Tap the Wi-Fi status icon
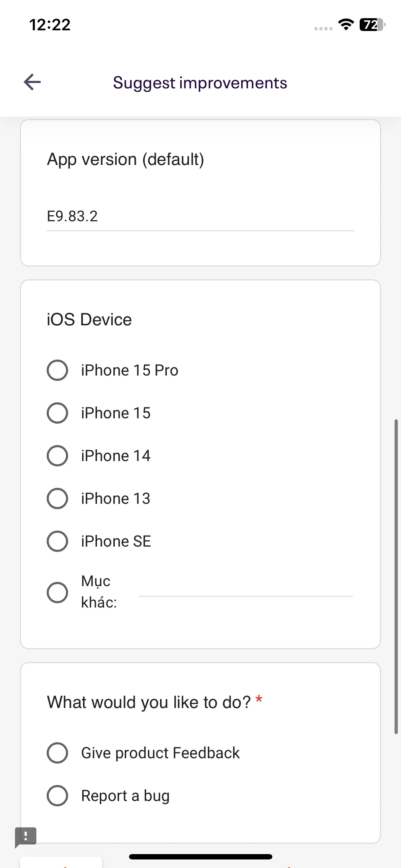Image resolution: width=401 pixels, height=868 pixels. (x=346, y=24)
